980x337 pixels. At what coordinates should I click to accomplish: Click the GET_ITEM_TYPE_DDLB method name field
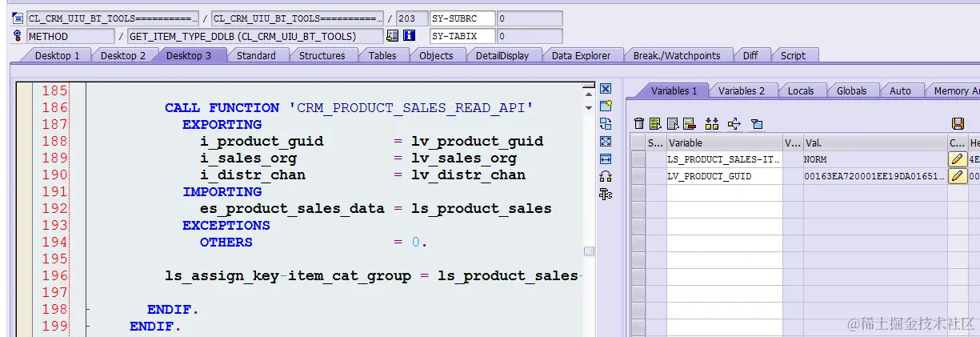point(255,36)
